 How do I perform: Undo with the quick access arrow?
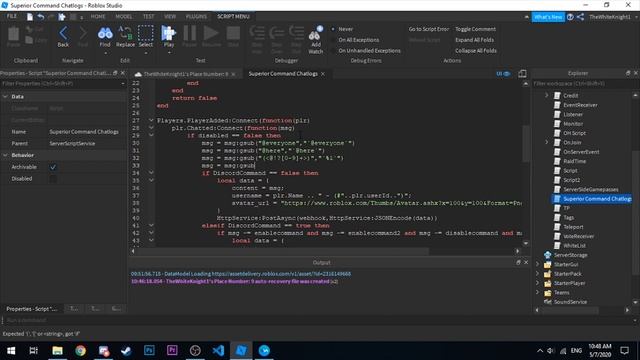(40, 17)
